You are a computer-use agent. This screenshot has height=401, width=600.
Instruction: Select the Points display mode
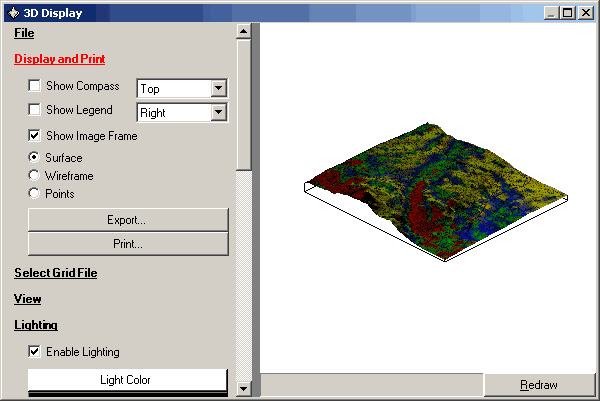[x=34, y=193]
